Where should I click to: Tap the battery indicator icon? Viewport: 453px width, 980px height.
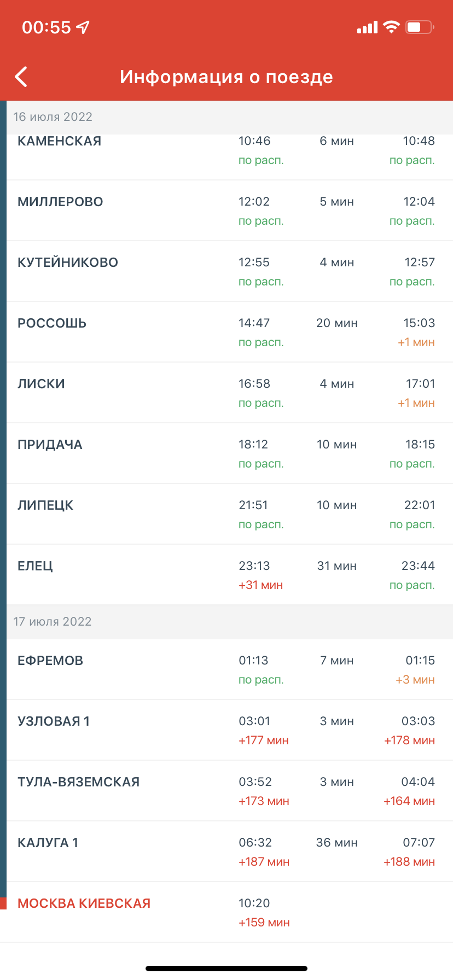(420, 27)
